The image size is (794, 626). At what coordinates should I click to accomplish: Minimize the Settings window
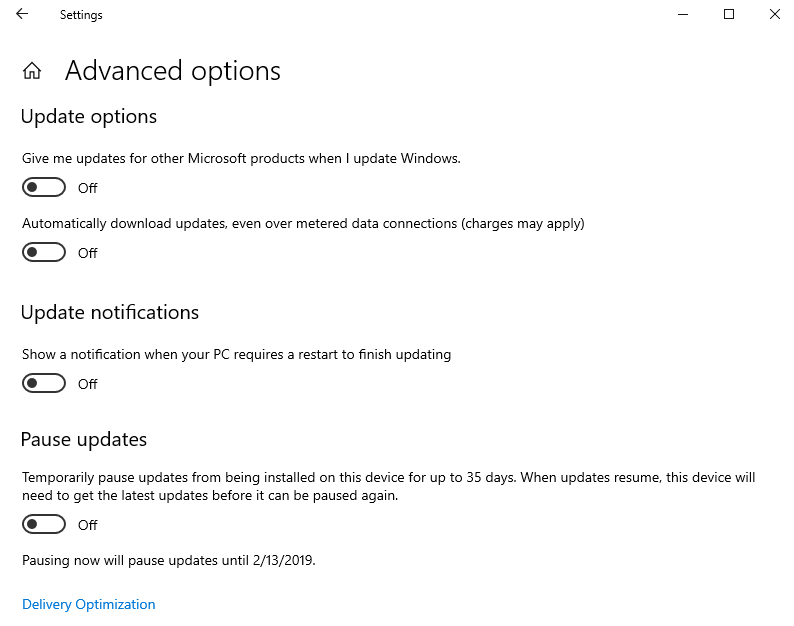click(683, 14)
